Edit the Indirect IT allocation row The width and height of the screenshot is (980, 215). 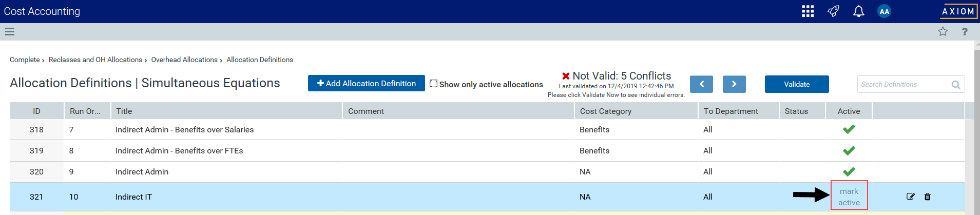click(x=910, y=197)
